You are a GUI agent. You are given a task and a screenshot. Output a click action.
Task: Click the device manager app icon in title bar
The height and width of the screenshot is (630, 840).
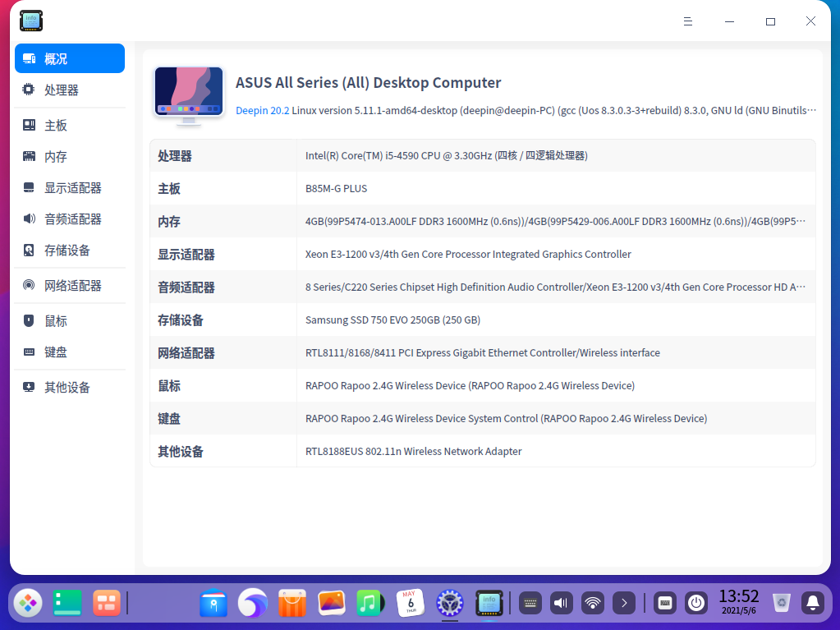31,21
